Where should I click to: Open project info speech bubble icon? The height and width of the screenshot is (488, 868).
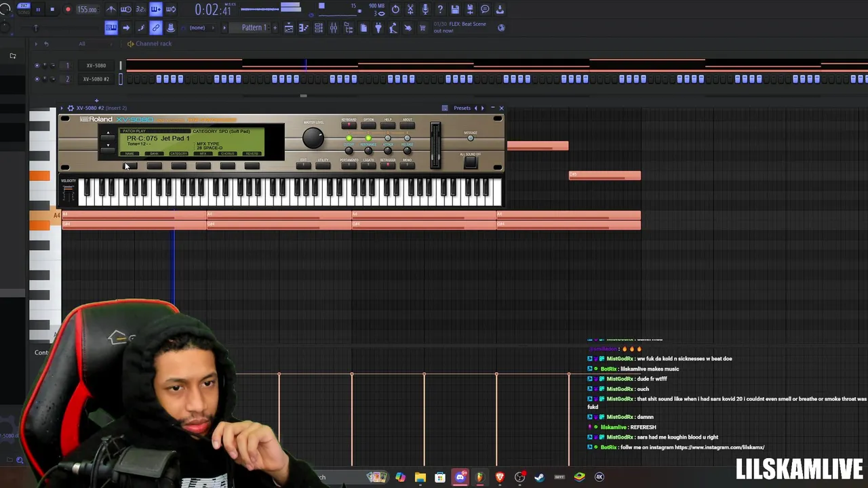[485, 9]
